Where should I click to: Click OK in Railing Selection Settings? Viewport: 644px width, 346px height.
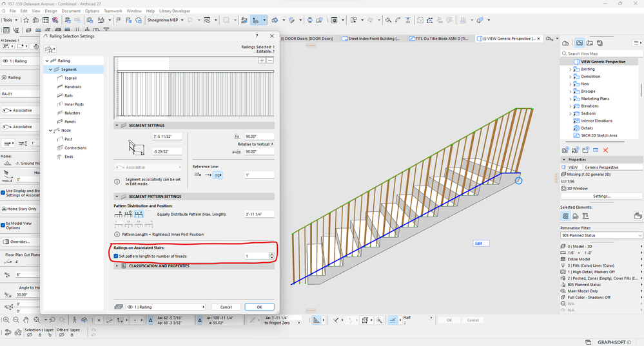(x=259, y=307)
